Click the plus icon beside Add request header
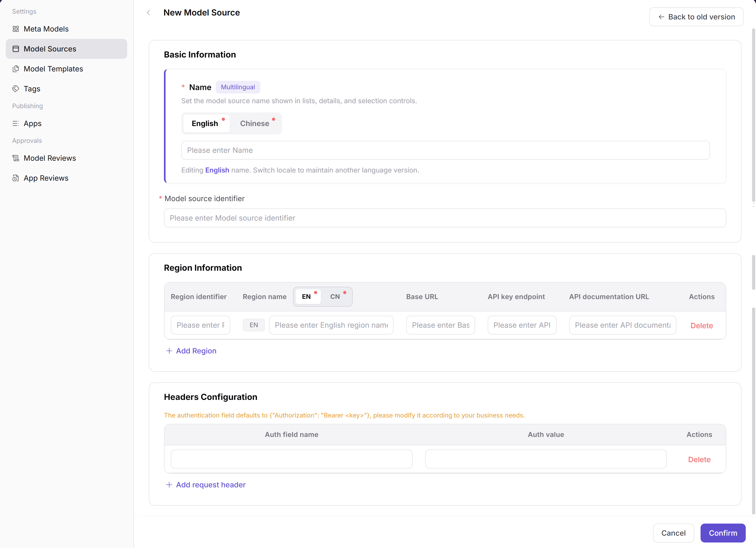 tap(169, 485)
